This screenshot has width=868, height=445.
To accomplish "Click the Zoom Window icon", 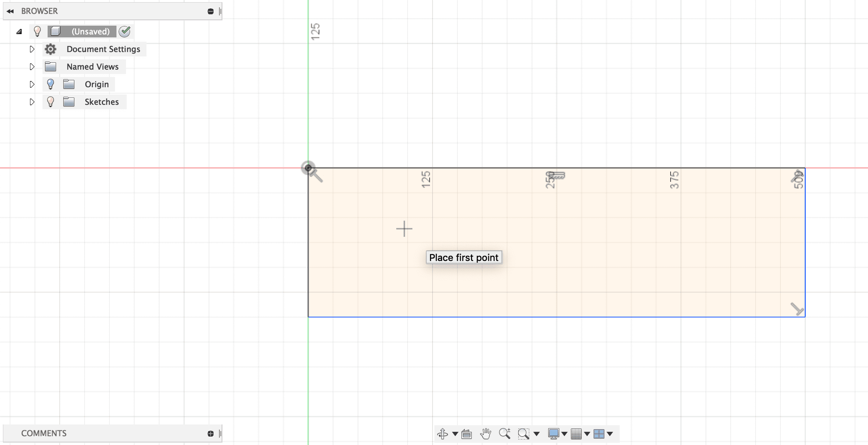I will point(523,434).
